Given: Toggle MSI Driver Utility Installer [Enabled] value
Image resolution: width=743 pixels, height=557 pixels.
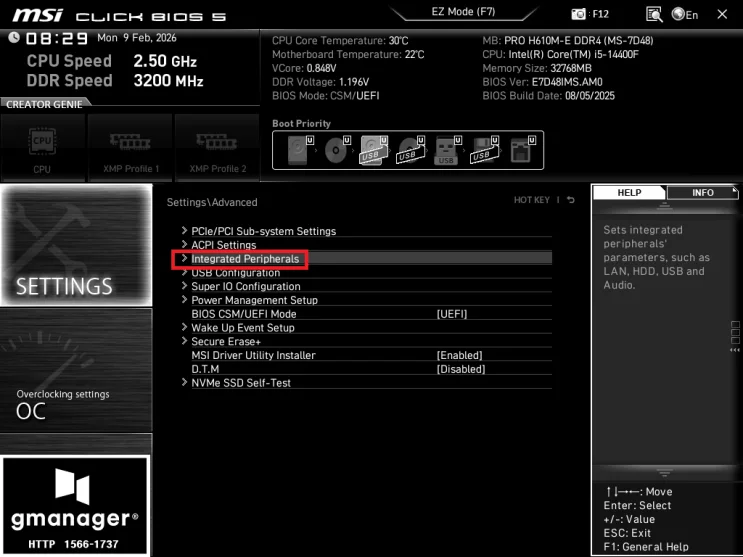Looking at the screenshot, I should coord(459,355).
